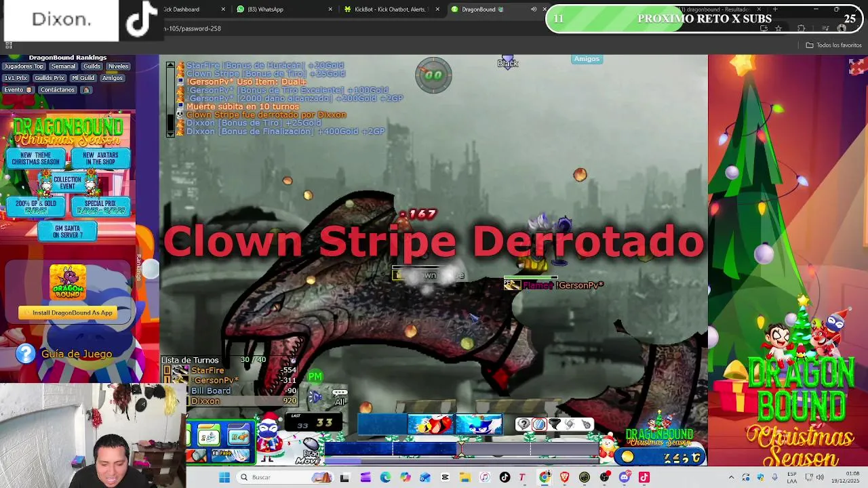Select !GersonPv* in the turn list
Screen dimensions: 868x488
point(231,380)
